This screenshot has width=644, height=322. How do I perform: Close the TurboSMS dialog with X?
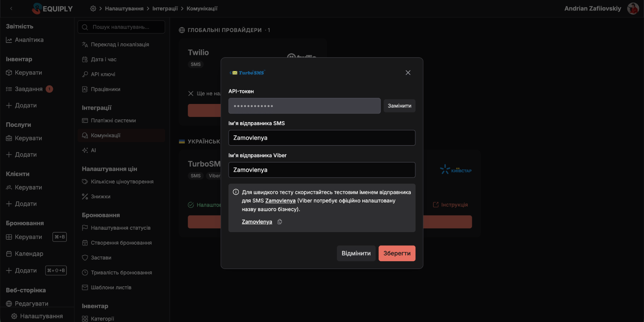pyautogui.click(x=408, y=73)
